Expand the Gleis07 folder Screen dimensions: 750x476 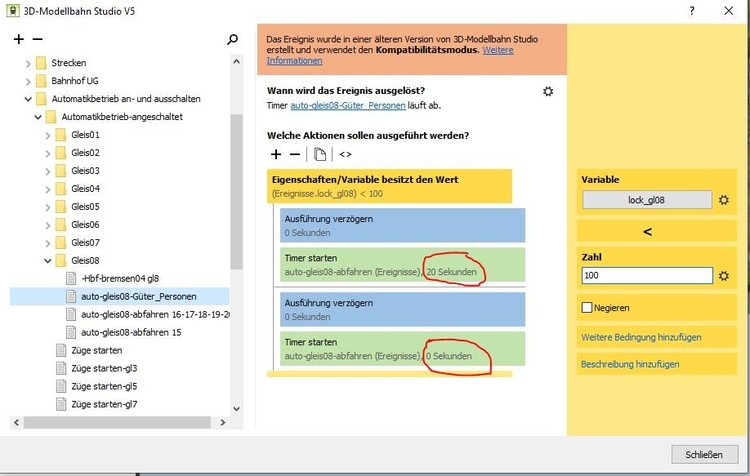pos(47,243)
